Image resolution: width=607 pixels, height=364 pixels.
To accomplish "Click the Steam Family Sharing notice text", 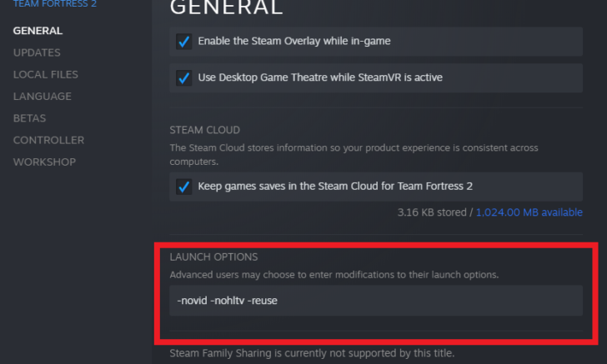I will 312,353.
